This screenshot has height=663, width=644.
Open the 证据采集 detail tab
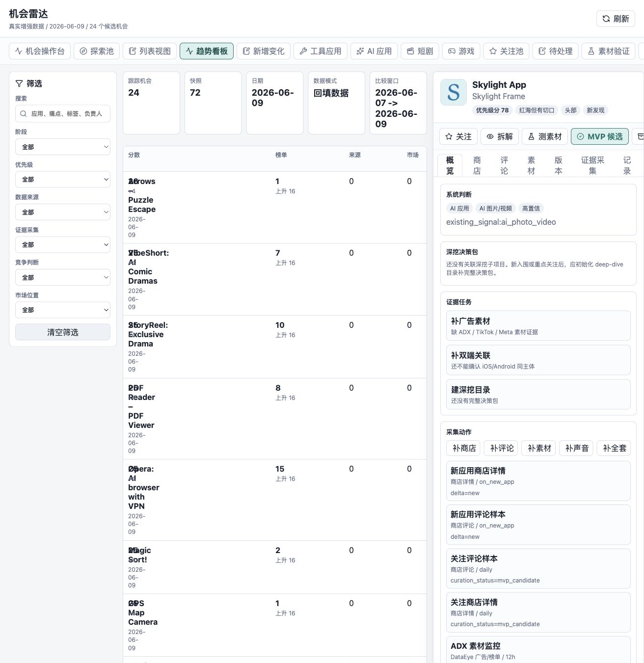point(592,165)
